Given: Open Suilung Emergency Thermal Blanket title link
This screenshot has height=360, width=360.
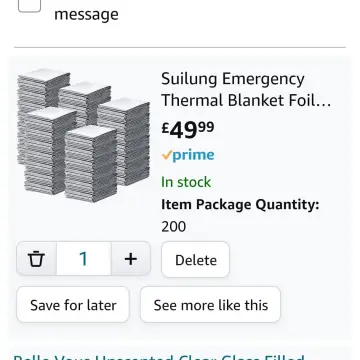Looking at the screenshot, I should click(246, 90).
